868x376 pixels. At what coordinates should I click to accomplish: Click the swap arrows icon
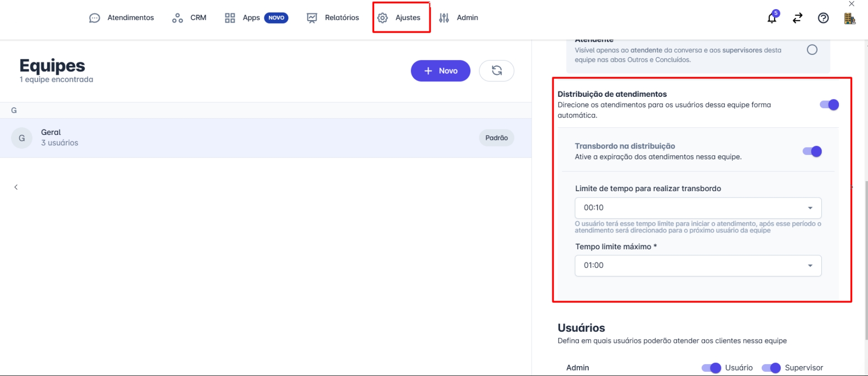pos(798,18)
